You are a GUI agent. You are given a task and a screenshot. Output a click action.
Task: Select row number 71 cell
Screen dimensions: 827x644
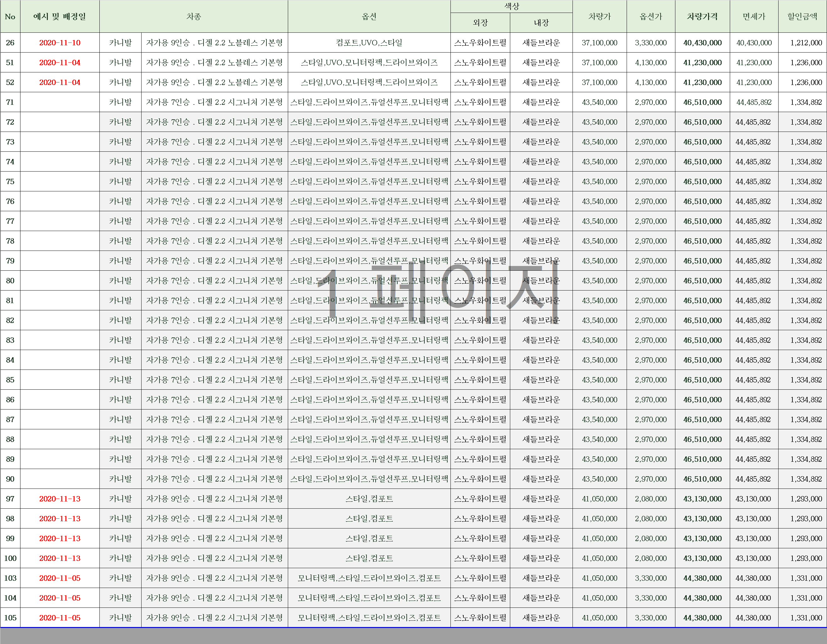pos(10,102)
